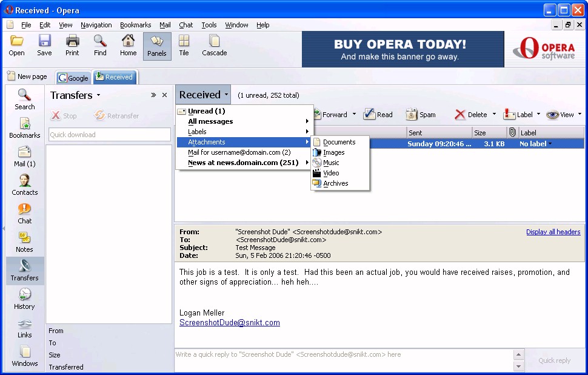Click Display all headers link

coord(553,232)
